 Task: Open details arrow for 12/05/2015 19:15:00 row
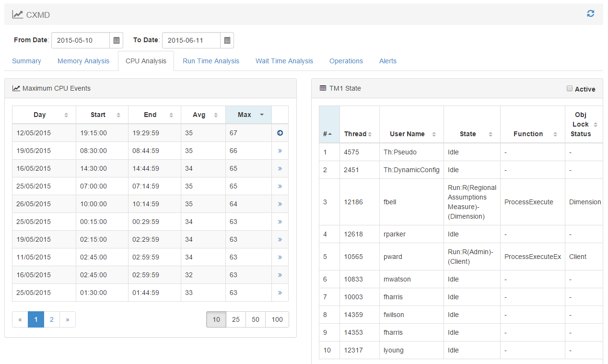[280, 133]
